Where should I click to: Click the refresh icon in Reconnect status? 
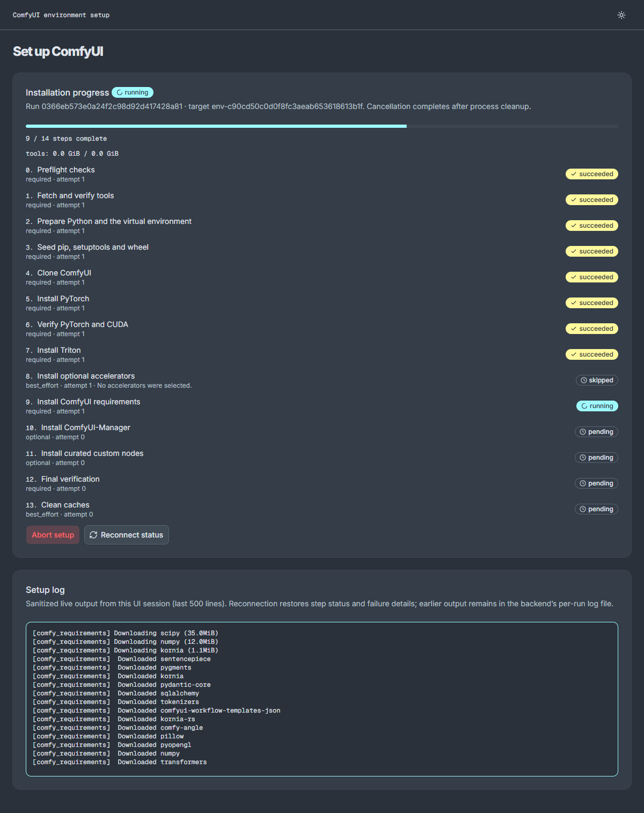[x=93, y=535]
